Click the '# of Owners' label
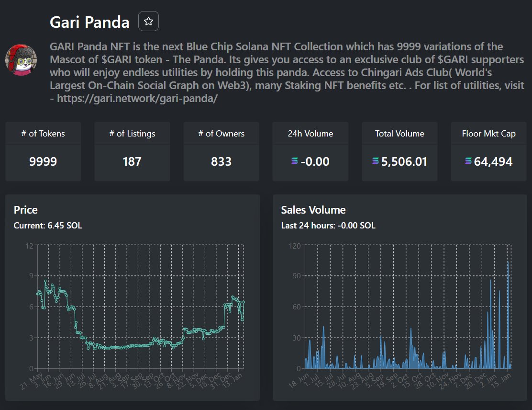 click(x=221, y=134)
